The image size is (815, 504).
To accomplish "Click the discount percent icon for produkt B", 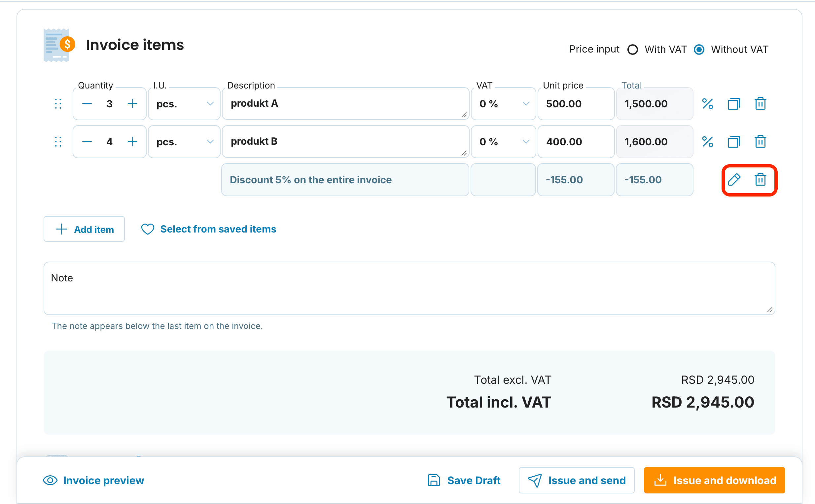I will click(707, 142).
